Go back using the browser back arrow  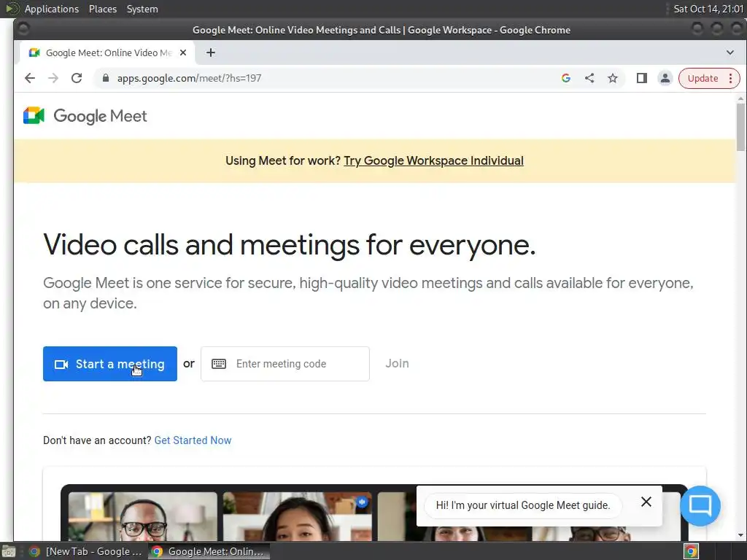tap(29, 78)
